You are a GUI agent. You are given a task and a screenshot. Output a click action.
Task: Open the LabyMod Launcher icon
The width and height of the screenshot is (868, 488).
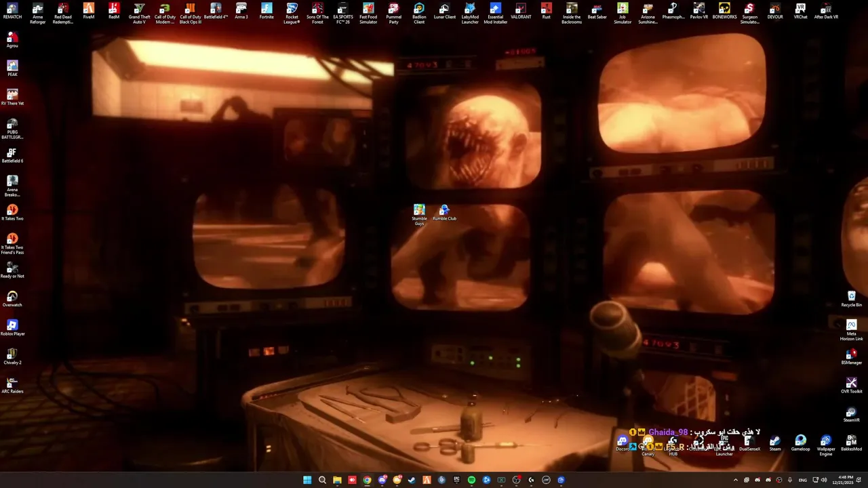tap(470, 14)
